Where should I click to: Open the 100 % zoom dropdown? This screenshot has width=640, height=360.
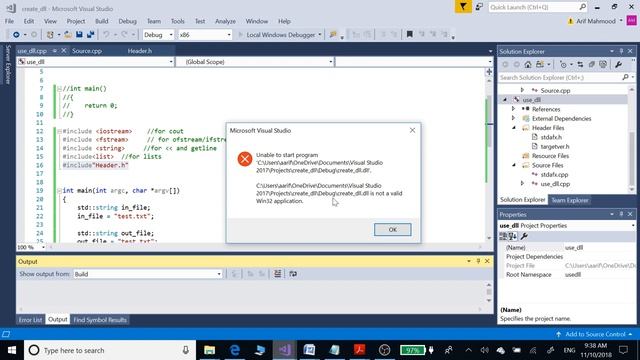click(x=43, y=247)
